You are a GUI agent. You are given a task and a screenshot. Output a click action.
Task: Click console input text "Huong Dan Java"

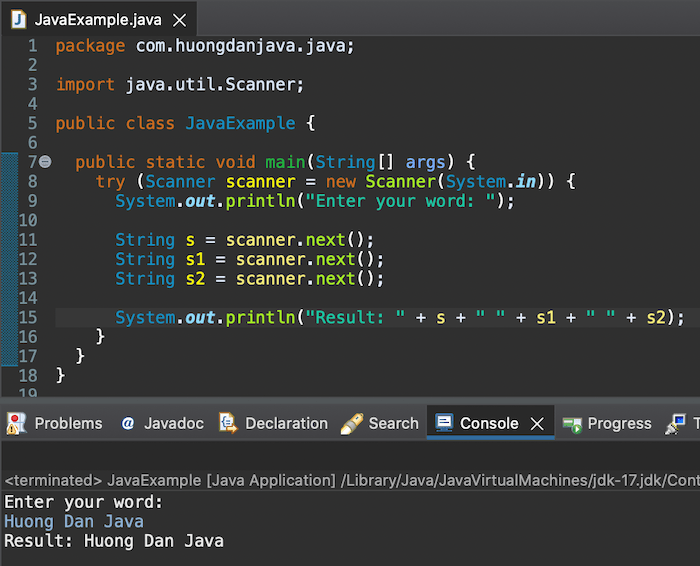(74, 521)
